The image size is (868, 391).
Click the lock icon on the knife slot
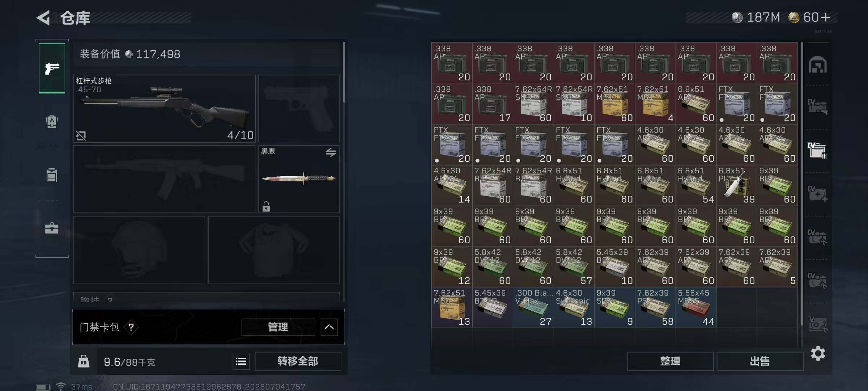pyautogui.click(x=266, y=206)
